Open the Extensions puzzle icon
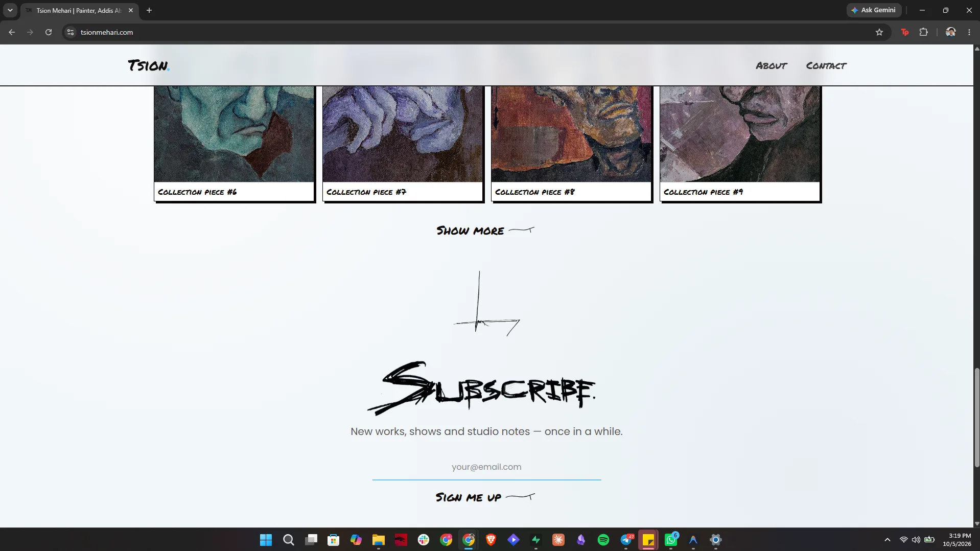This screenshot has height=551, width=980. (x=923, y=32)
